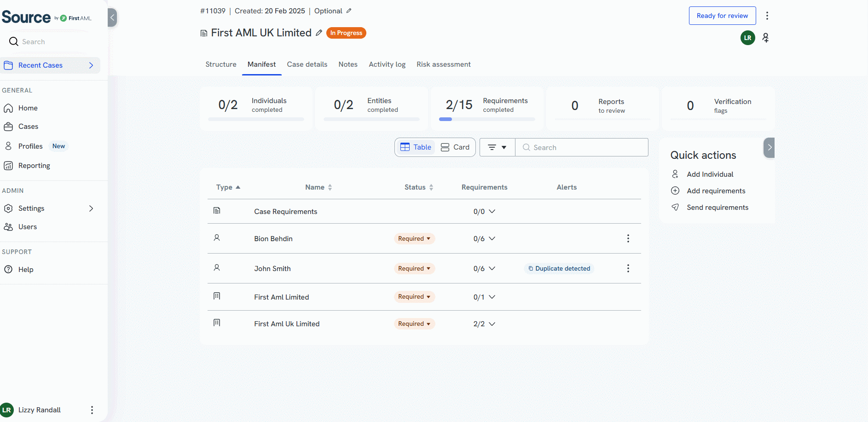This screenshot has width=868, height=422.
Task: Collapse the left sidebar with the arrow toggle
Action: tap(112, 17)
